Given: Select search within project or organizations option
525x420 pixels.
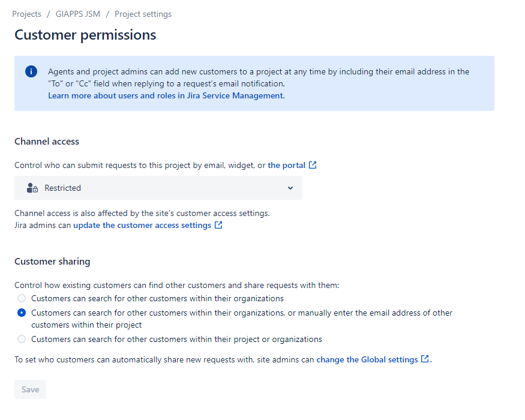Looking at the screenshot, I should [x=22, y=339].
